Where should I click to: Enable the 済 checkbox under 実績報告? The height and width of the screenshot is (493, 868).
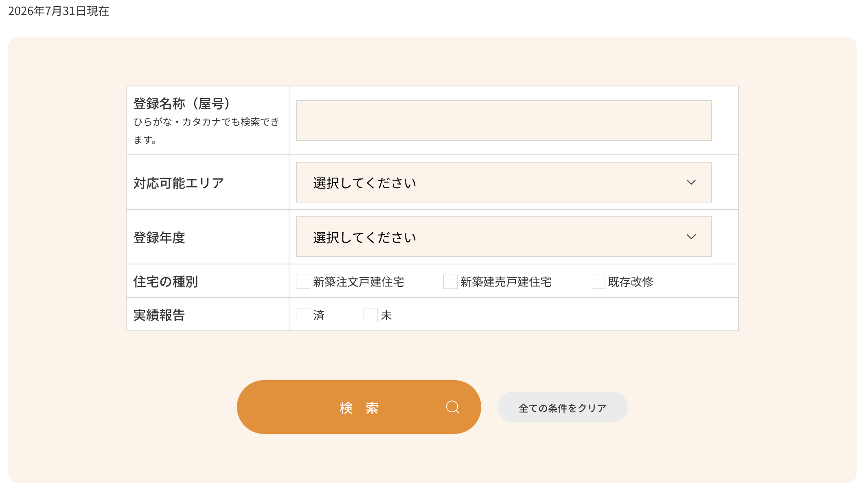tap(303, 315)
